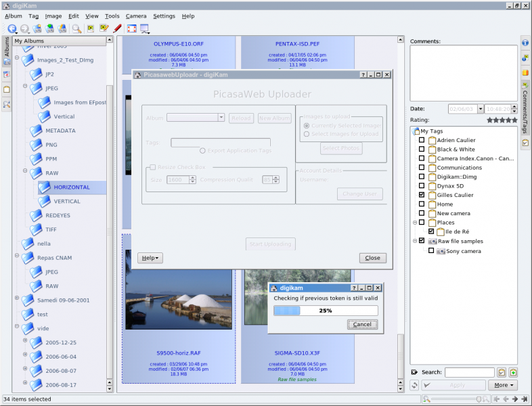Screen dimensions: 532x406
Task: Cancel the token checking progress dialog
Action: (x=362, y=324)
